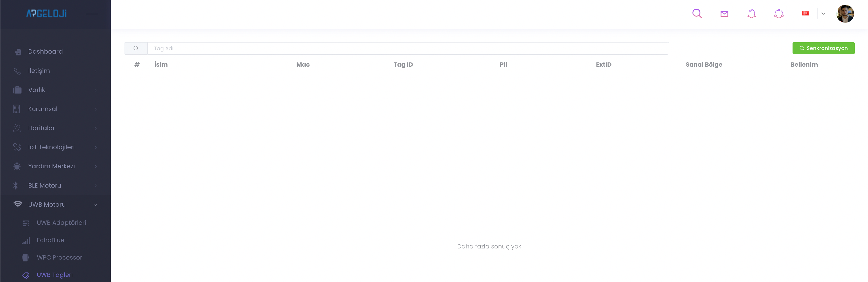The image size is (868, 282).
Task: Click the magenta search icon in header
Action: pos(697,14)
